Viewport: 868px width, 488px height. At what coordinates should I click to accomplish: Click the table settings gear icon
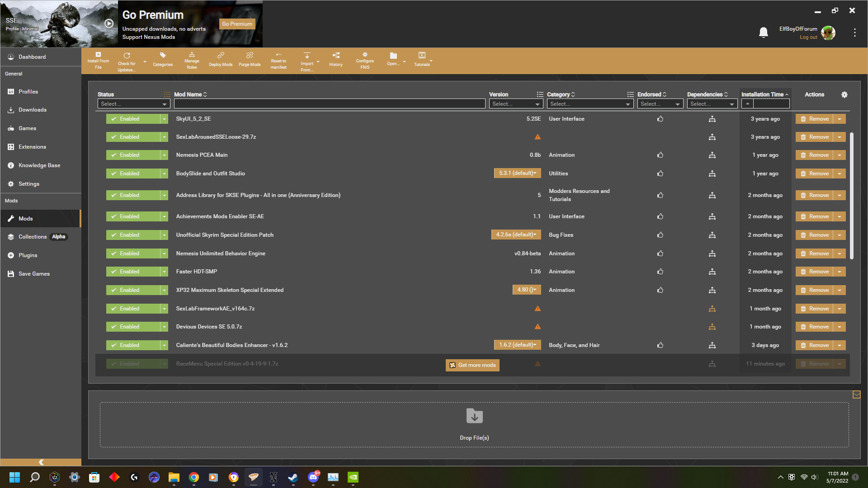844,94
